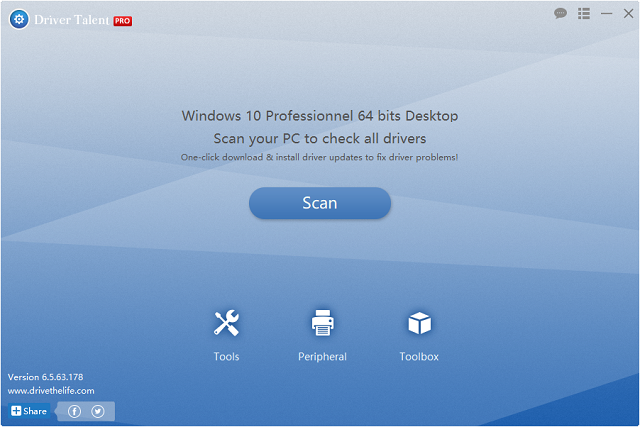Image resolution: width=640 pixels, height=427 pixels.
Task: Open the Peripheral printer icon
Action: click(322, 322)
